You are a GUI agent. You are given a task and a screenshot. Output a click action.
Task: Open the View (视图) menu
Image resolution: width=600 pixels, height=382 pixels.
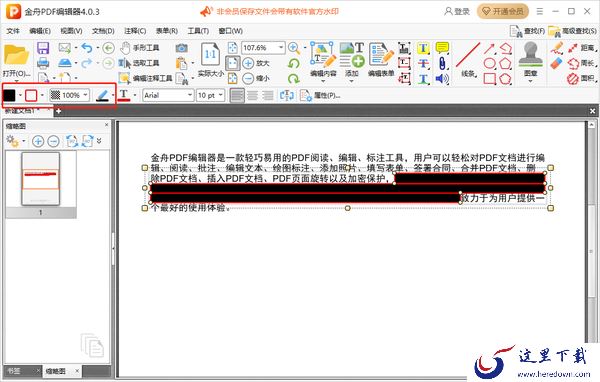click(x=71, y=31)
